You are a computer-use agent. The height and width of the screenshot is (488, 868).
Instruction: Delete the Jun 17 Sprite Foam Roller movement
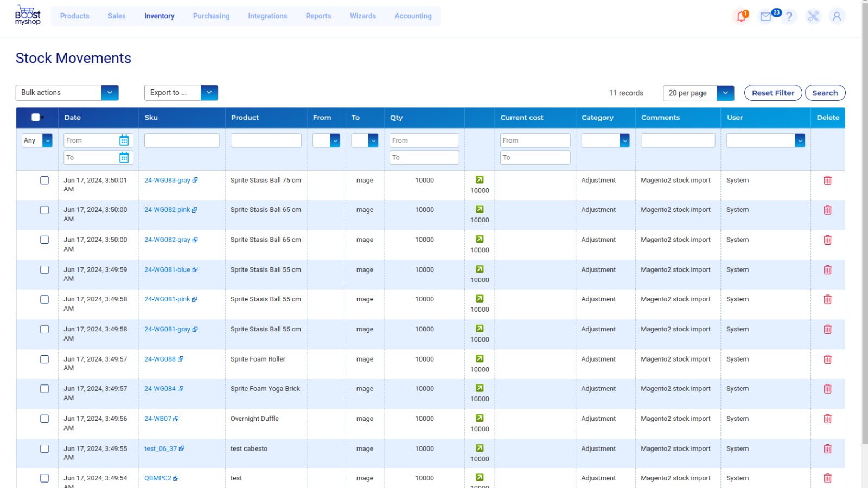(x=828, y=359)
